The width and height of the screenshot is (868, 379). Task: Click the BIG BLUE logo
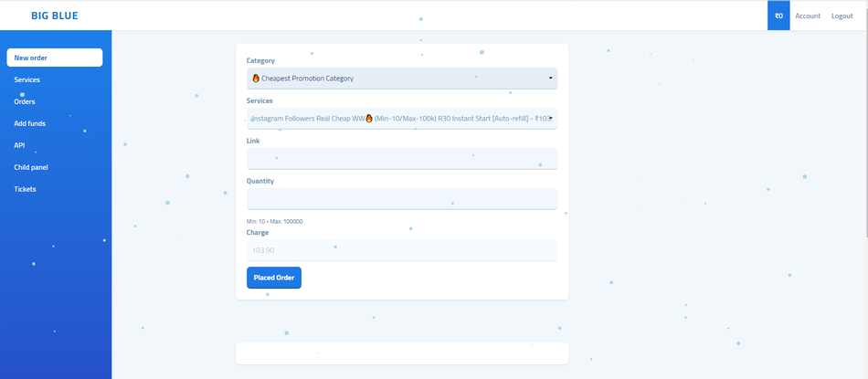coord(55,16)
